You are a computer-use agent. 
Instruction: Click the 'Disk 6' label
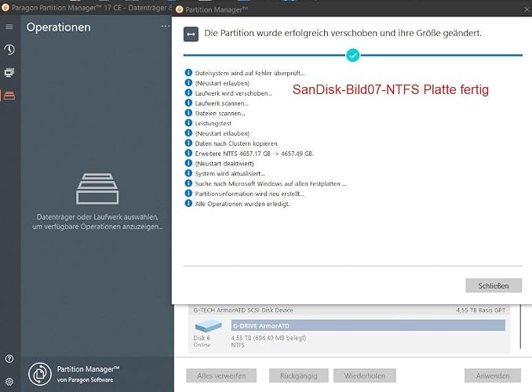coord(202,338)
